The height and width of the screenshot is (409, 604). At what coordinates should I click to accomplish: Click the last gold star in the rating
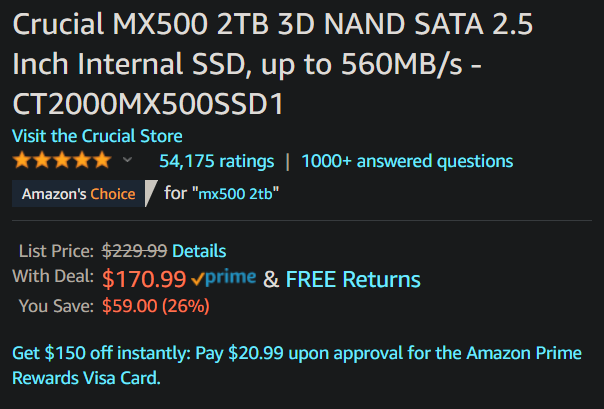click(x=102, y=160)
